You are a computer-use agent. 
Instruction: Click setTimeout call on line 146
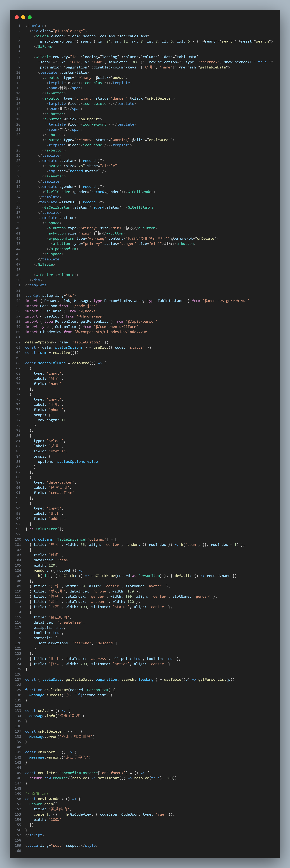(108, 778)
